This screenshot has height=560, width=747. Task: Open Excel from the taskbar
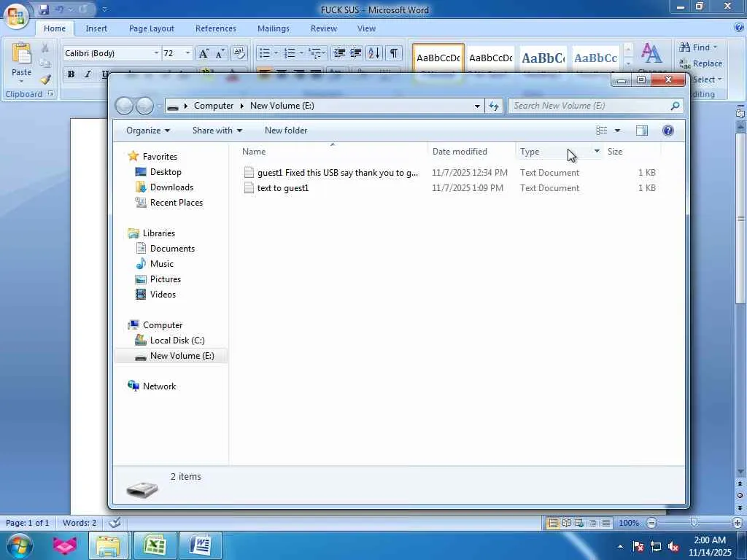(155, 545)
